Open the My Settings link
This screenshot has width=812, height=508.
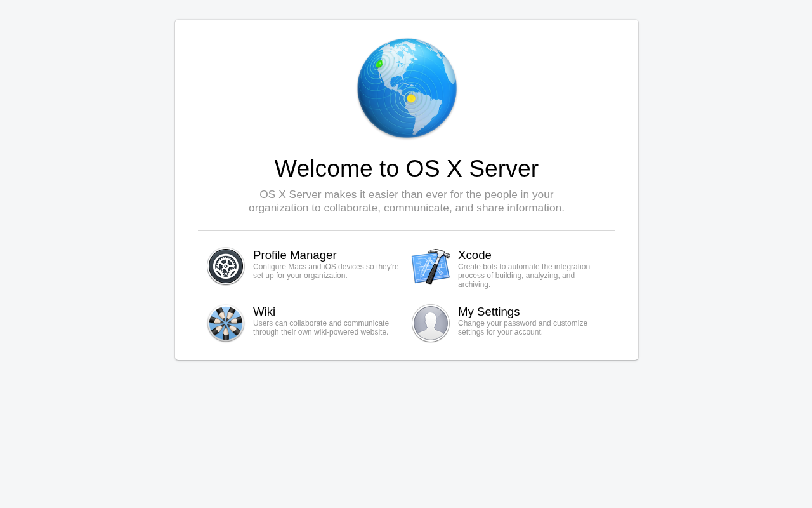(x=489, y=312)
